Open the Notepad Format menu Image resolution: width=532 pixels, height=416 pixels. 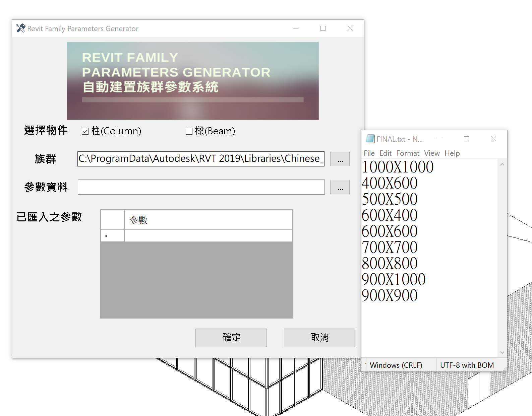[408, 153]
